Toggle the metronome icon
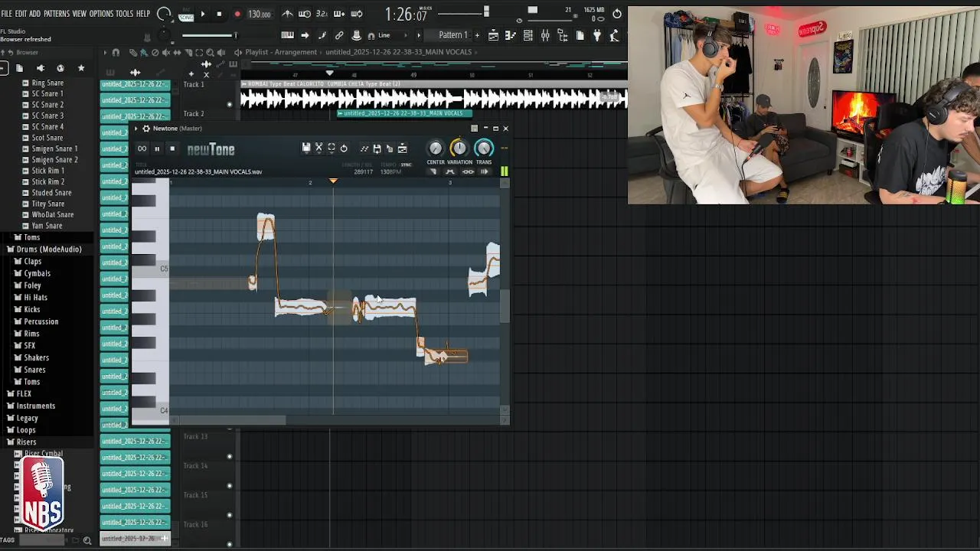980x551 pixels. coord(287,14)
